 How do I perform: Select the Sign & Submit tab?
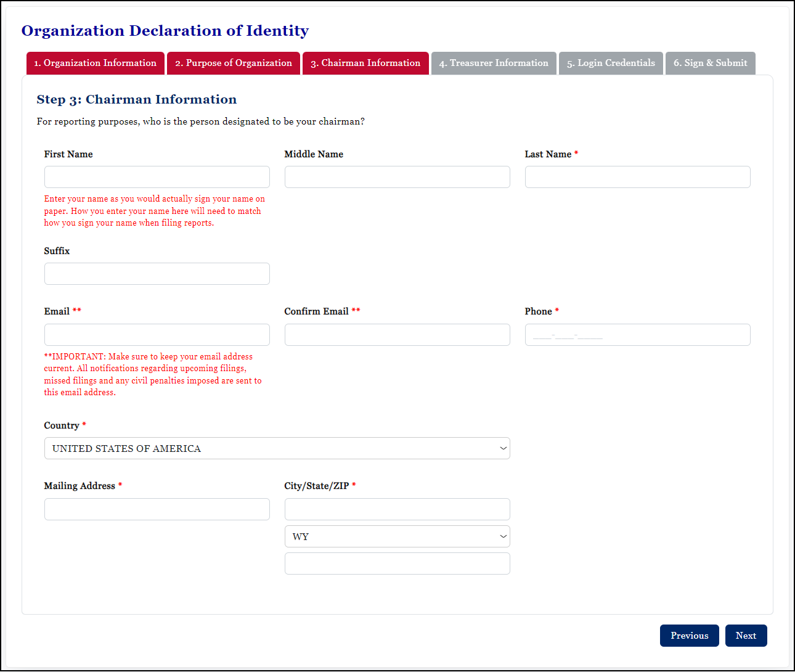(710, 63)
